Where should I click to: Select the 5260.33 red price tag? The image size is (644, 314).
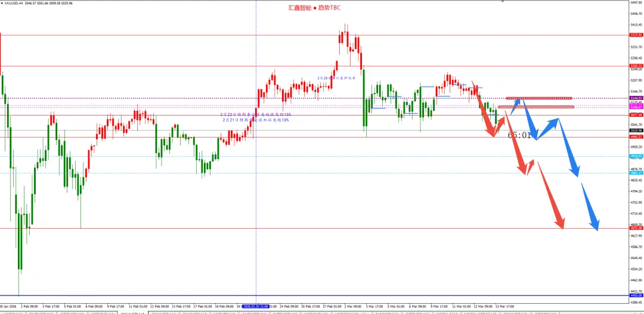(636, 66)
